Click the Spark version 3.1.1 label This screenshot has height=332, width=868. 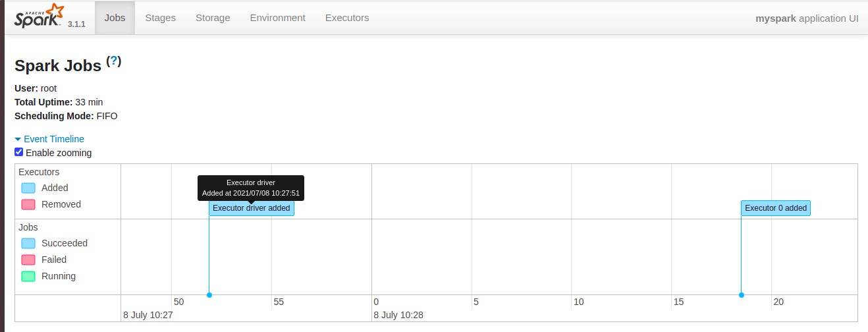pyautogui.click(x=76, y=24)
